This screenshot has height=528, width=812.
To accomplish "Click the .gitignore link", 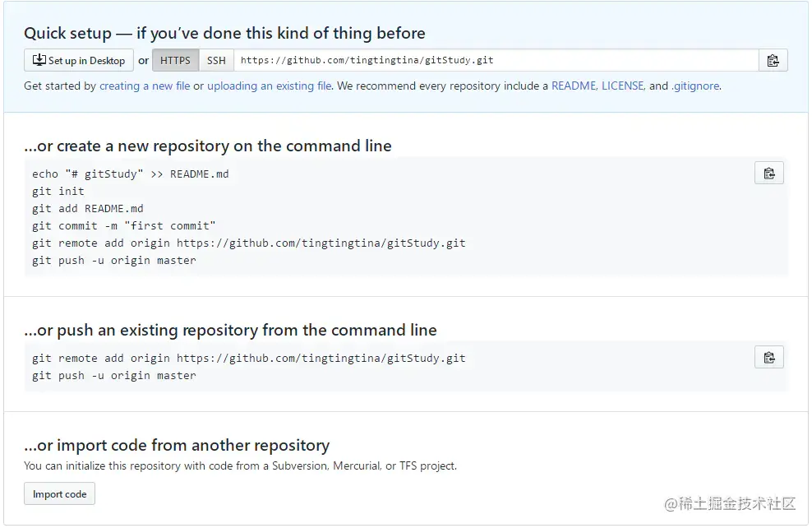I will [695, 85].
